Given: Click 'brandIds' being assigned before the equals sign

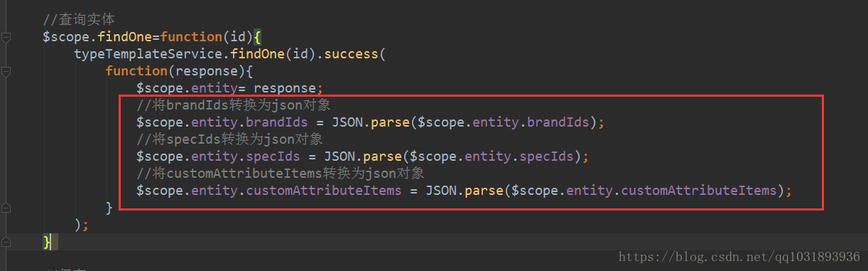Looking at the screenshot, I should (x=276, y=122).
